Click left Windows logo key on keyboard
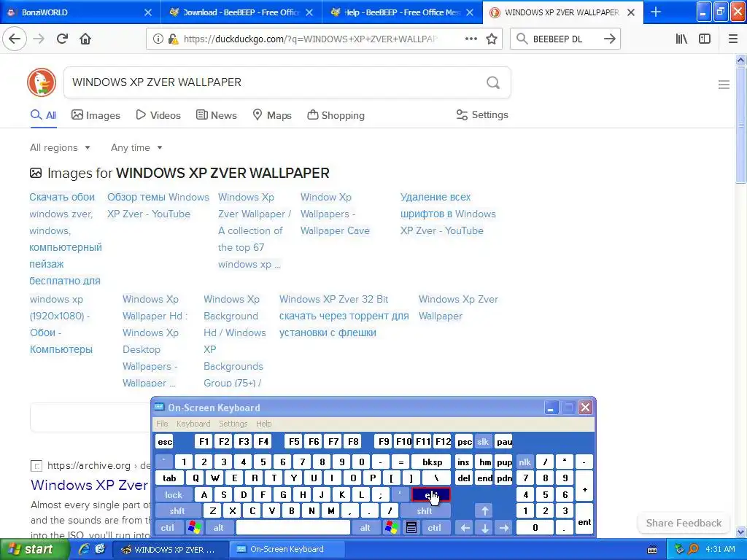The width and height of the screenshot is (747, 560). pos(195,528)
